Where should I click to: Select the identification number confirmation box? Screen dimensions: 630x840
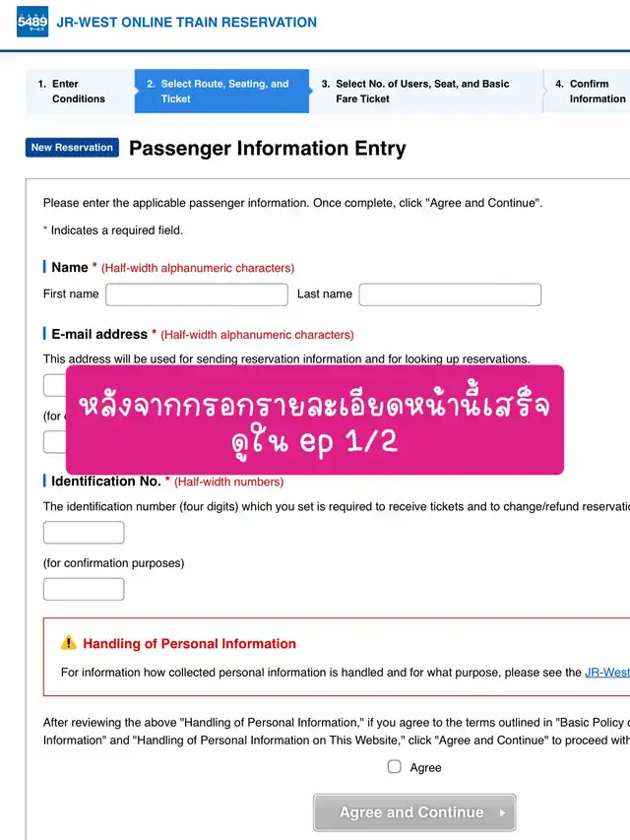coord(84,589)
